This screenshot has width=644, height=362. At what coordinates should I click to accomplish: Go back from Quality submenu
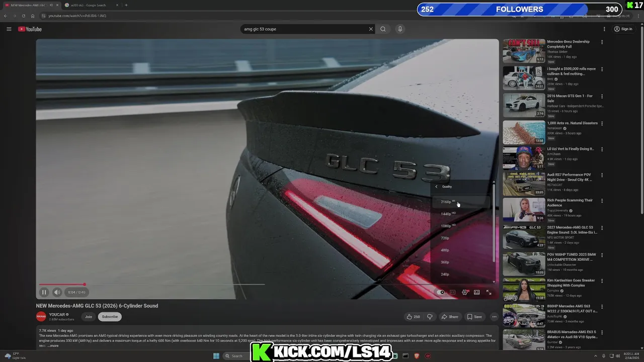436,187
